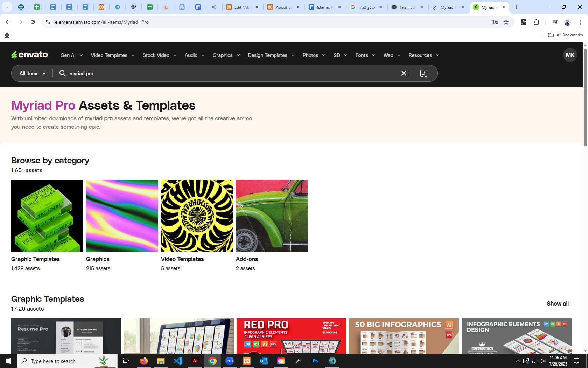The image size is (588, 368).
Task: Expand the Photos menu
Action: 314,55
